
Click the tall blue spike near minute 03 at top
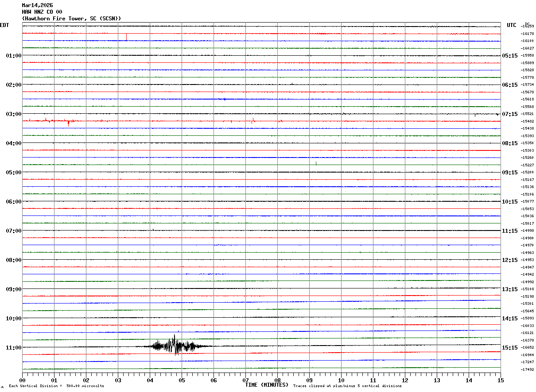pos(126,37)
